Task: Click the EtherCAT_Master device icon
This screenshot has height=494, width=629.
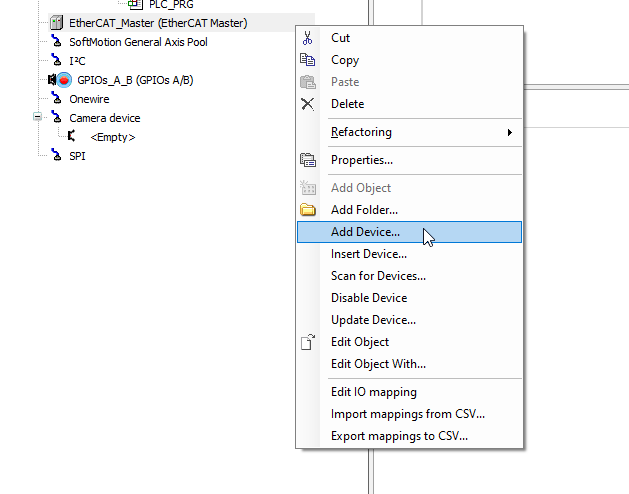Action: point(57,23)
